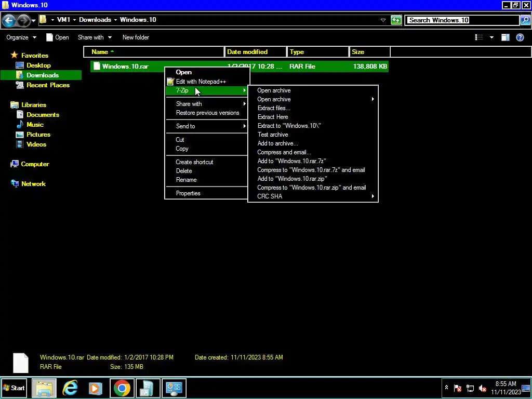Click the muted volume tray icon

pos(483,388)
